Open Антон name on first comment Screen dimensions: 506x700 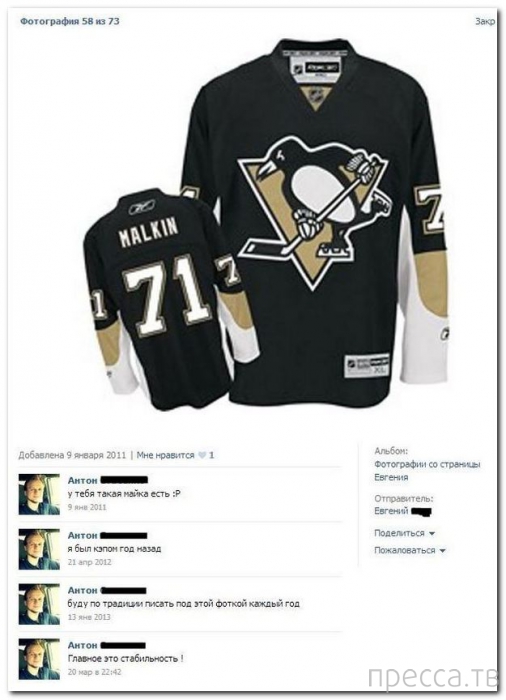[x=83, y=480]
